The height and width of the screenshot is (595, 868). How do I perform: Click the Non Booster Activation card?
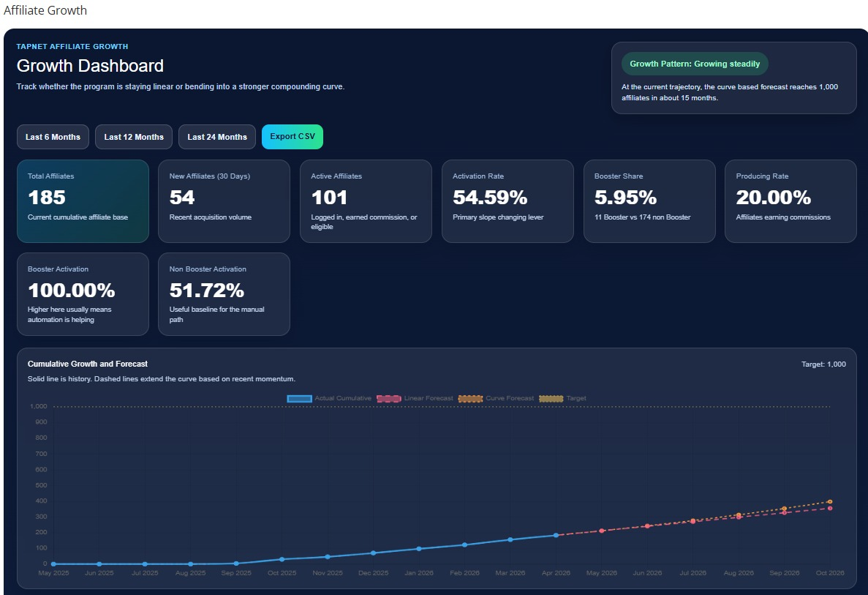point(224,293)
